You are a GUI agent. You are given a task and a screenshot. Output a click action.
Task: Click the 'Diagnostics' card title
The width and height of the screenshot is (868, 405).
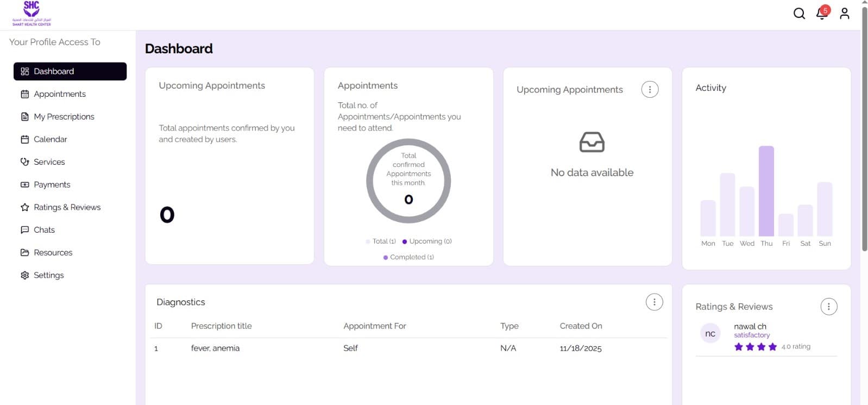(x=181, y=302)
